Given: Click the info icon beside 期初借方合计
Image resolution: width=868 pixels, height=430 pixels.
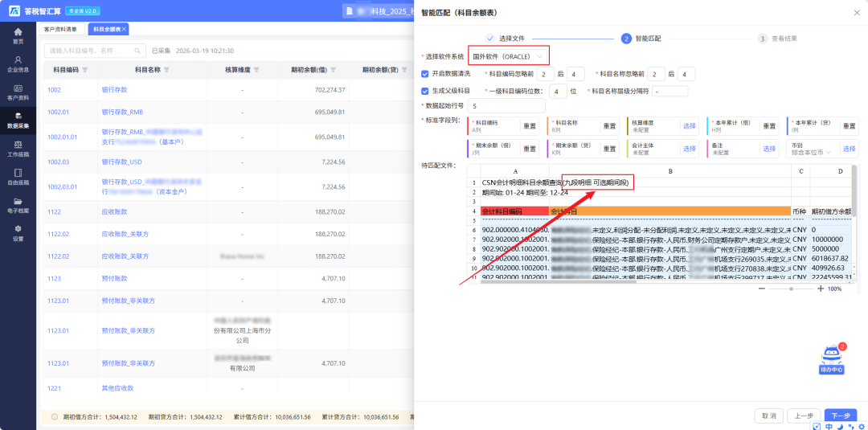Looking at the screenshot, I should pyautogui.click(x=55, y=416).
